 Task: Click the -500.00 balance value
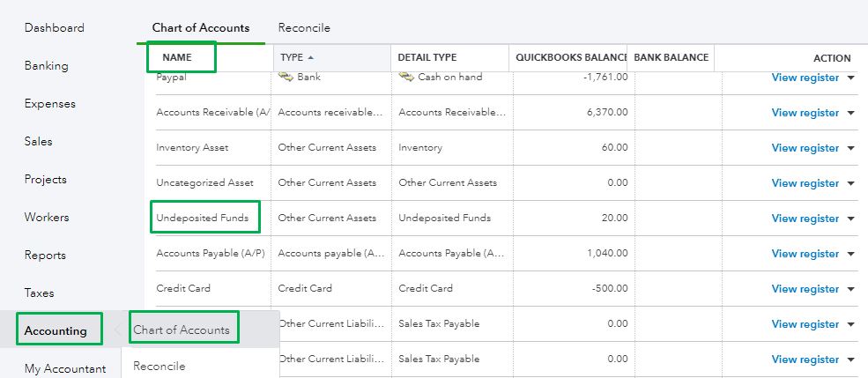pyautogui.click(x=610, y=288)
